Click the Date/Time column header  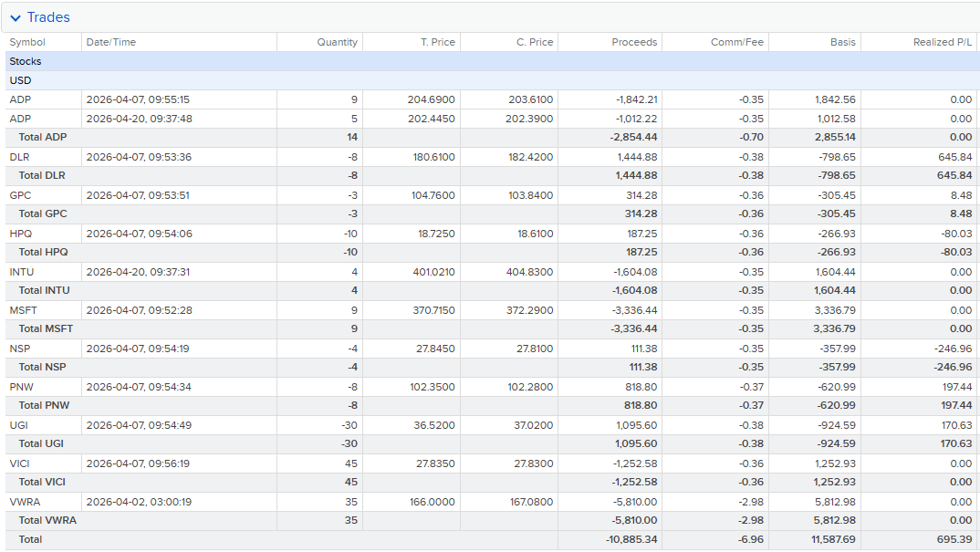[110, 42]
